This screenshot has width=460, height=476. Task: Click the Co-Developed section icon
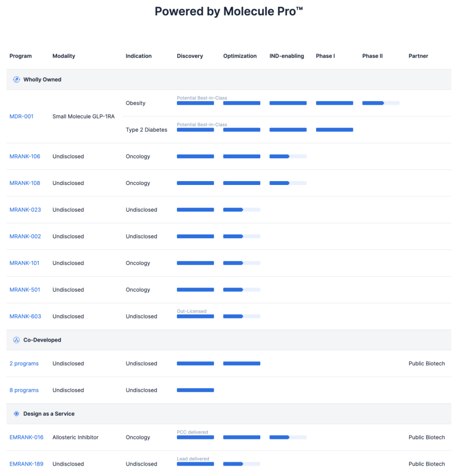[x=17, y=340]
